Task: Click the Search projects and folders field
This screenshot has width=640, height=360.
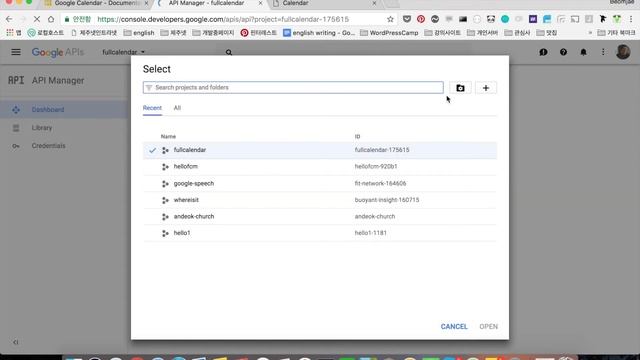Action: pos(293,87)
